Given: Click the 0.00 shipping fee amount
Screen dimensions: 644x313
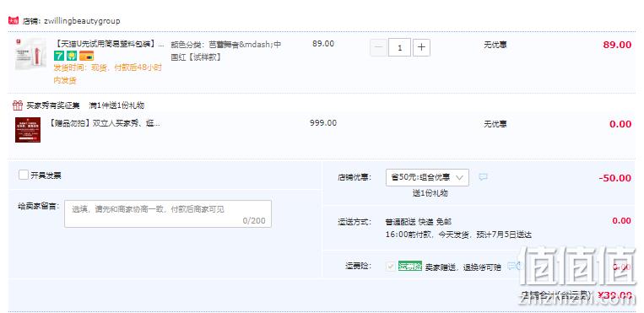Looking at the screenshot, I should 621,220.
